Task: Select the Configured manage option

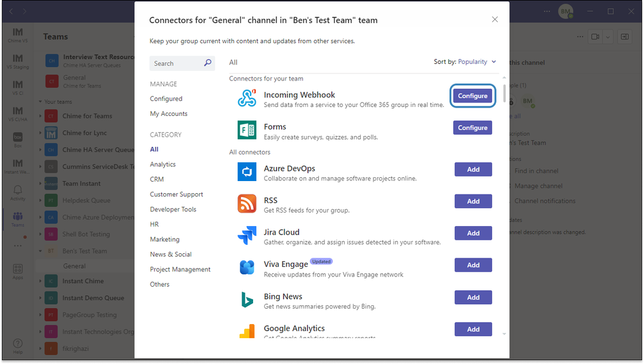Action: [x=166, y=99]
